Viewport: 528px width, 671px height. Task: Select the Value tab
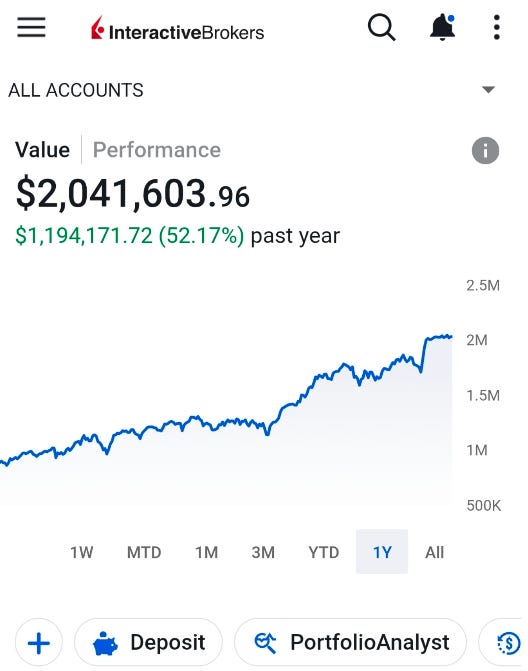click(x=42, y=150)
